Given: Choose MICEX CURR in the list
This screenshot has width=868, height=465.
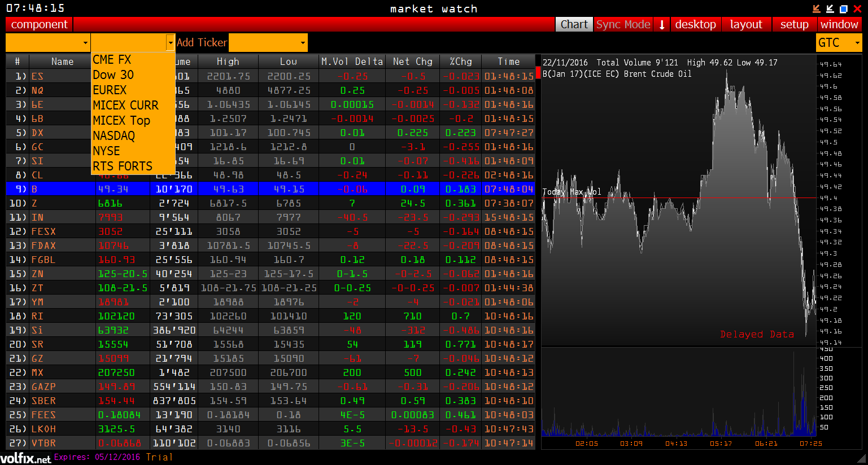Looking at the screenshot, I should [x=125, y=105].
